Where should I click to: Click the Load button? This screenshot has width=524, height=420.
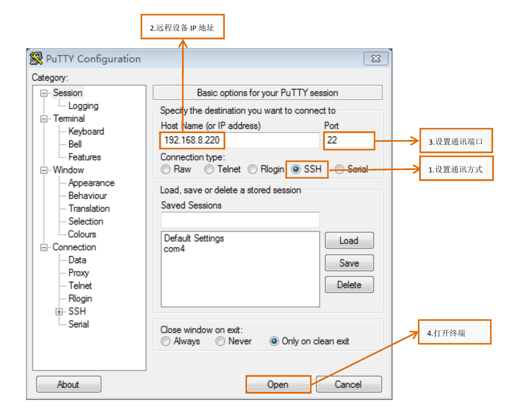[x=349, y=241]
